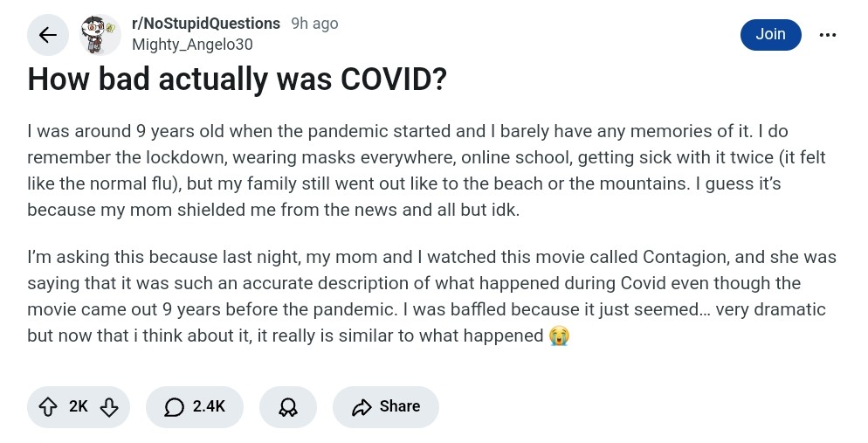Viewport: 868px width, 443px height.
Task: Click the 9h ago timestamp
Action: point(314,24)
